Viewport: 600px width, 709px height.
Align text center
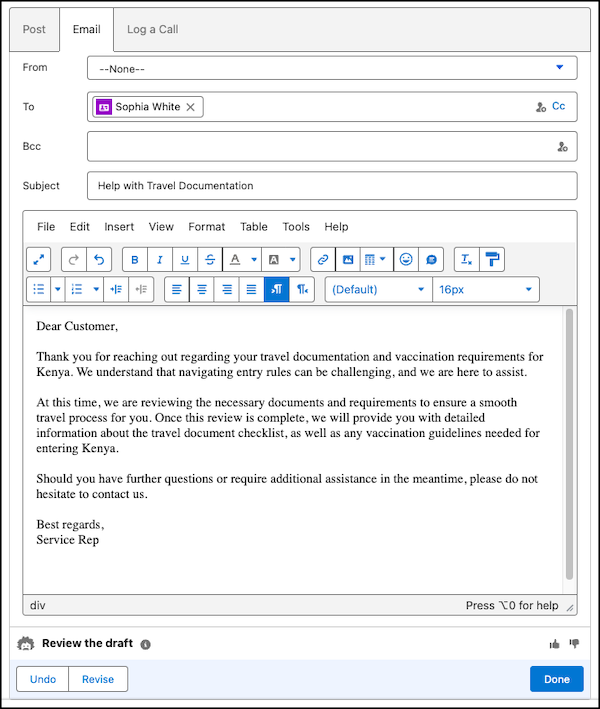[202, 289]
